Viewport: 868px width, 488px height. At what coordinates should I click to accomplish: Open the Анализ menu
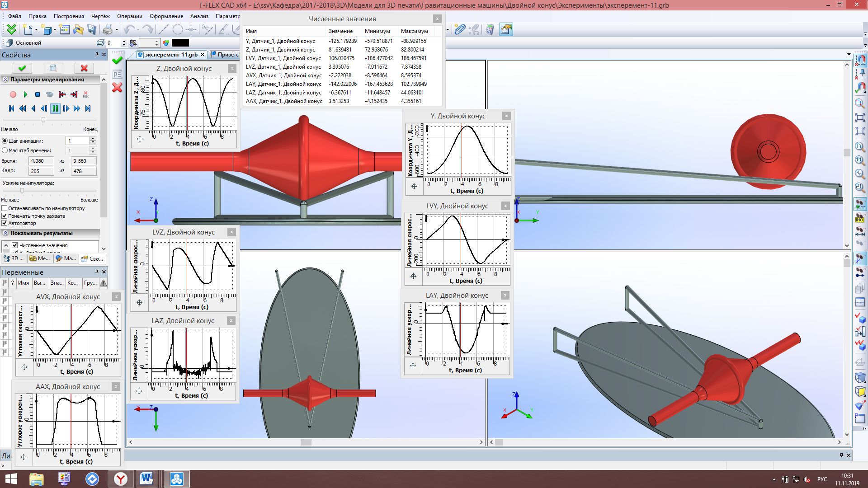click(199, 16)
